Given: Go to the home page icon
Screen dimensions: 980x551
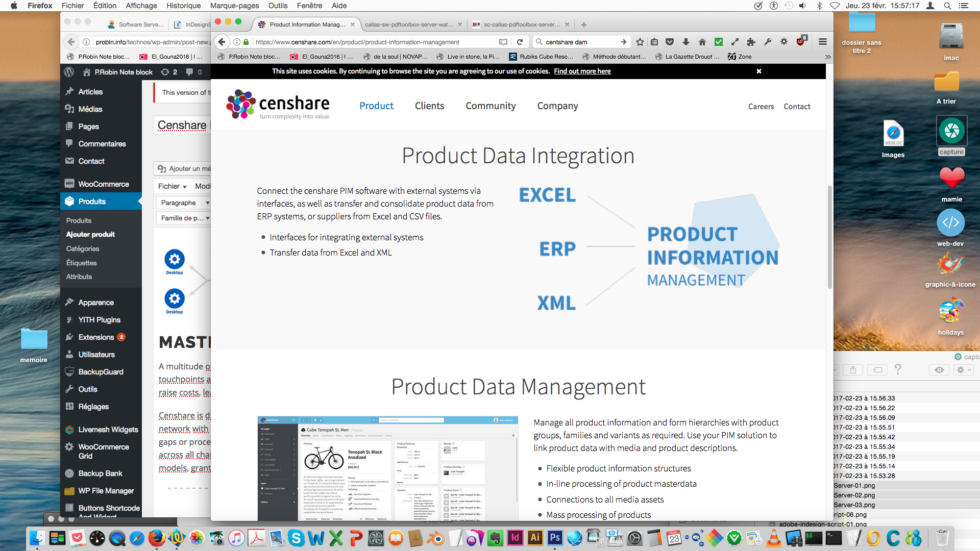Looking at the screenshot, I should (x=702, y=42).
